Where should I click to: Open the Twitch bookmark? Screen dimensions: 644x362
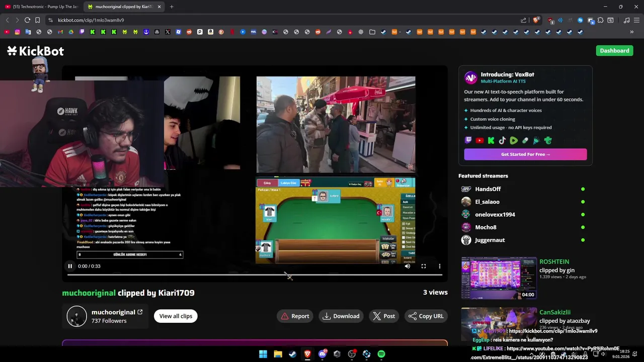(x=82, y=32)
